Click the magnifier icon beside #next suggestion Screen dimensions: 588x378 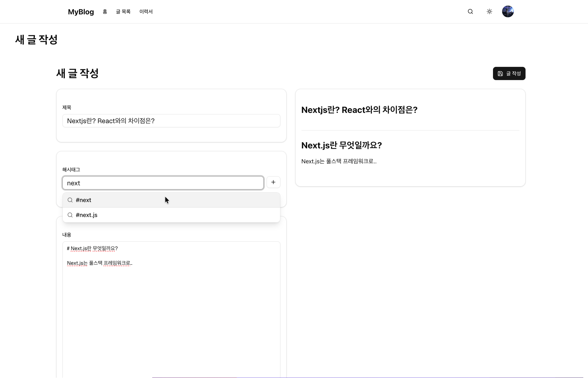70,200
